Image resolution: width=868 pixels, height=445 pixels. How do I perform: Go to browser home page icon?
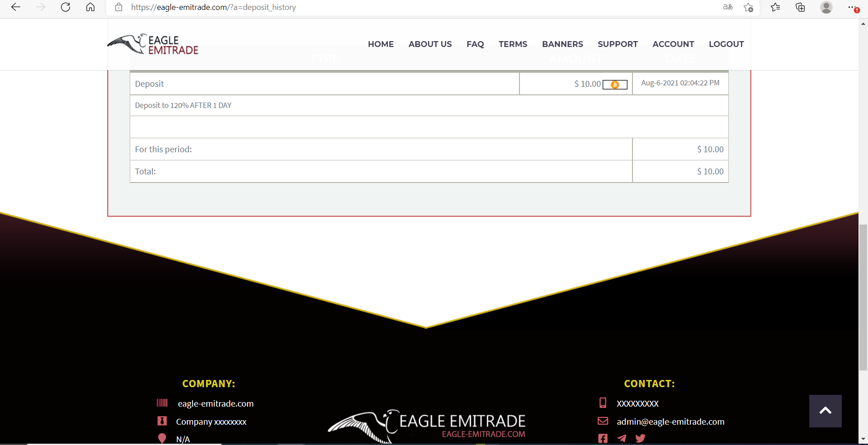(90, 7)
